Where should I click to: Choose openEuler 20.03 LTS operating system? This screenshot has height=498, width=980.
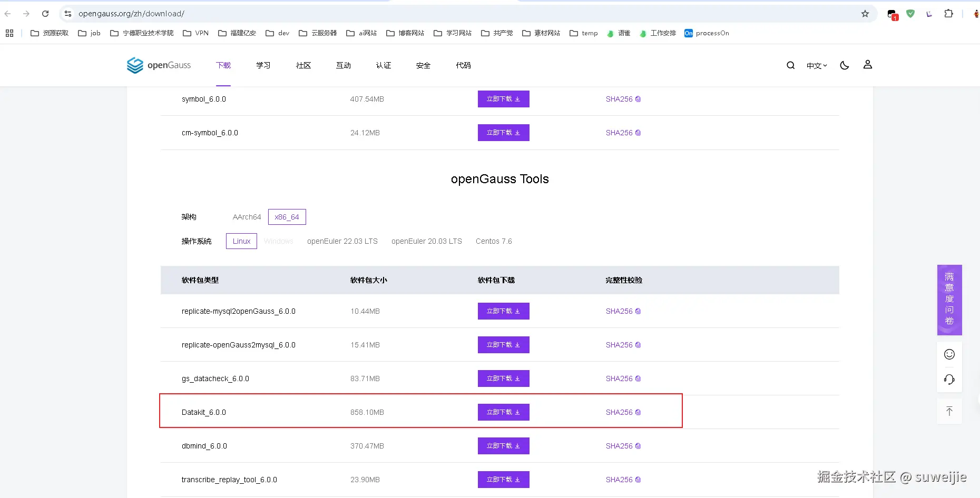click(x=427, y=241)
